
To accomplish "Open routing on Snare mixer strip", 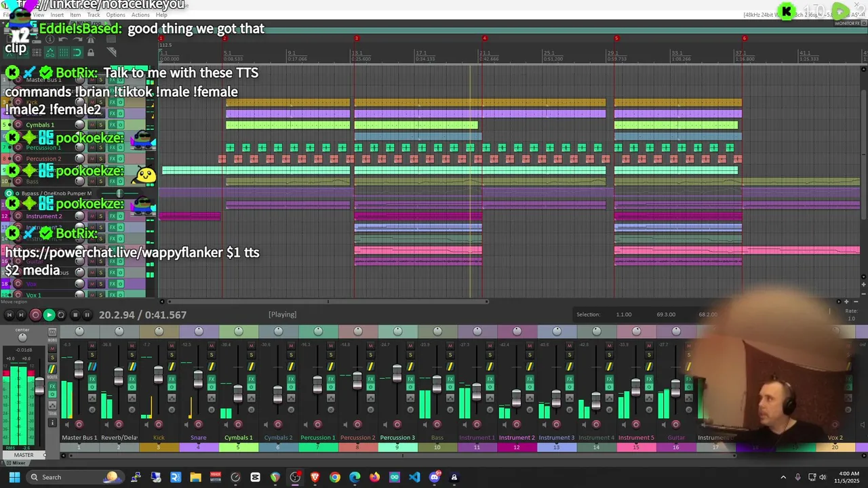I will click(212, 367).
